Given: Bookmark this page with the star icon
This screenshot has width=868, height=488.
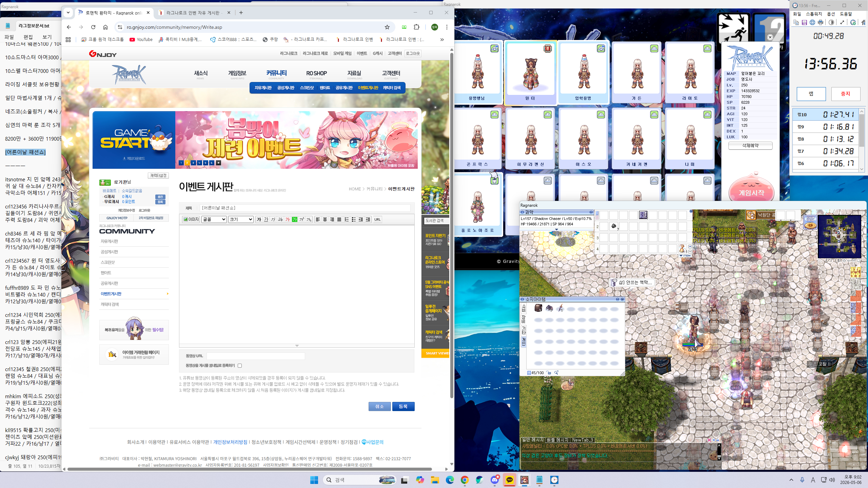Looking at the screenshot, I should pos(387,27).
